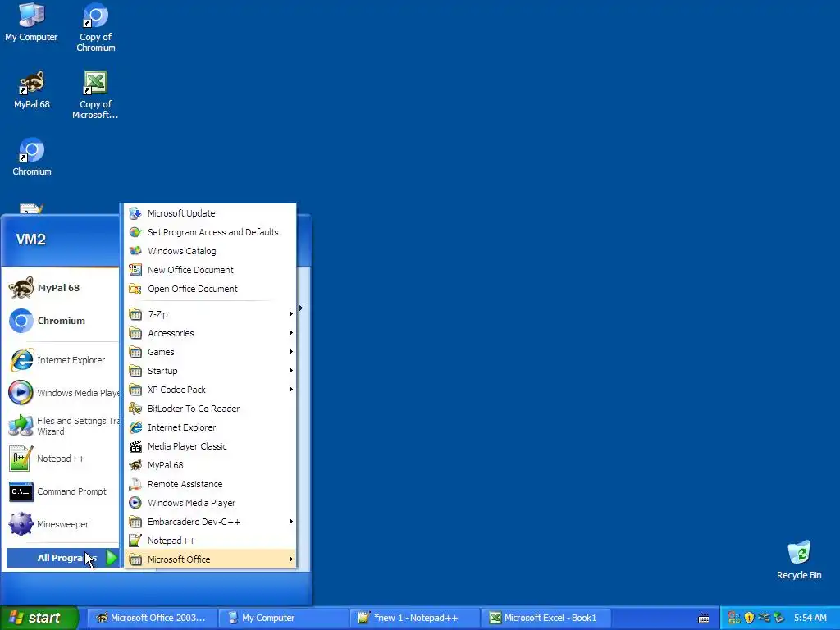The image size is (840, 630).
Task: Choose Open Office Document
Action: pyautogui.click(x=211, y=289)
